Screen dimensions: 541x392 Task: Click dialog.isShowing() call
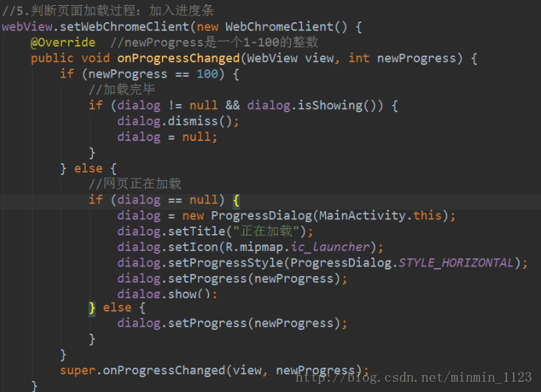(x=315, y=106)
